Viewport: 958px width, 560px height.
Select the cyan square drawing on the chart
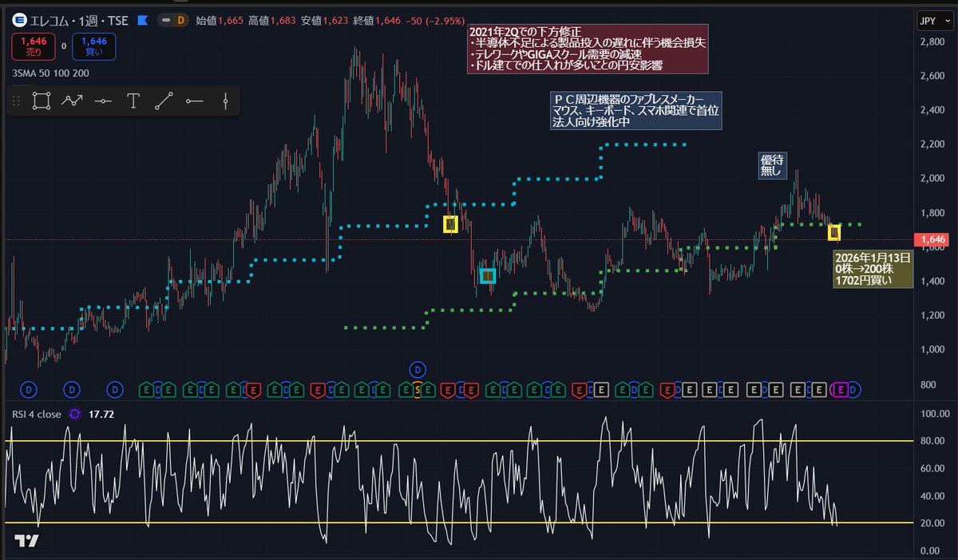(488, 276)
